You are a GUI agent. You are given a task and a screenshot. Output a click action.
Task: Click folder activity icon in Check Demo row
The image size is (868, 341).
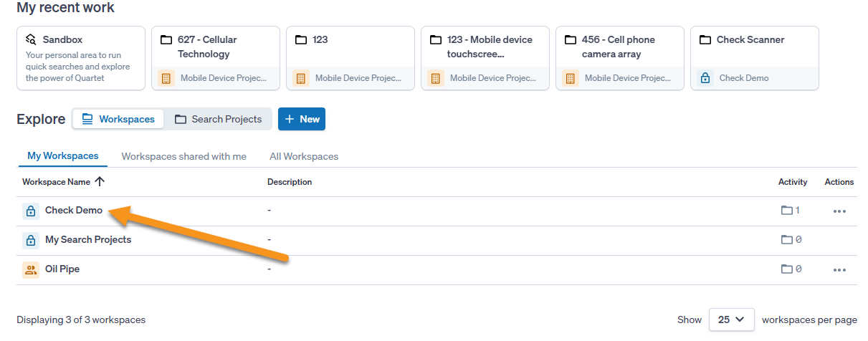tap(787, 211)
